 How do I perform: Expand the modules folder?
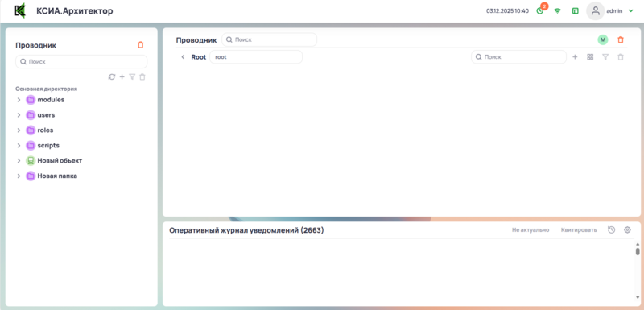pyautogui.click(x=19, y=100)
